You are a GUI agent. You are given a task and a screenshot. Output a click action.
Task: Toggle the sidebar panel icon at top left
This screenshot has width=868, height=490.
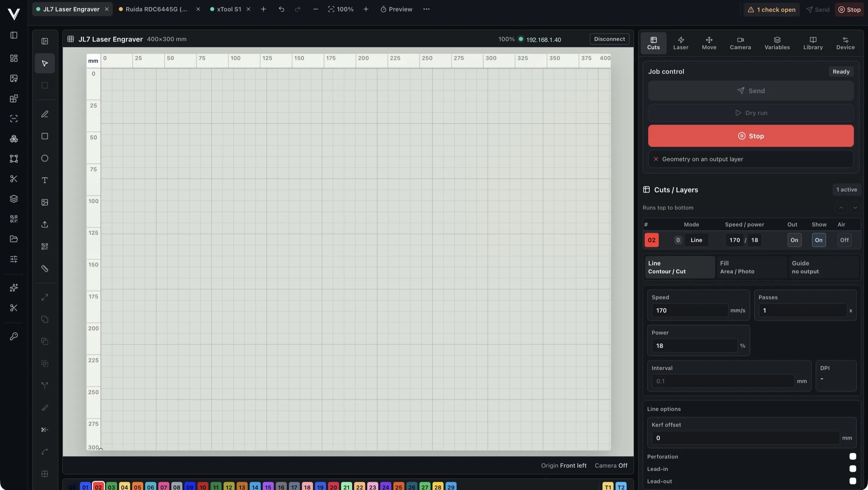14,35
